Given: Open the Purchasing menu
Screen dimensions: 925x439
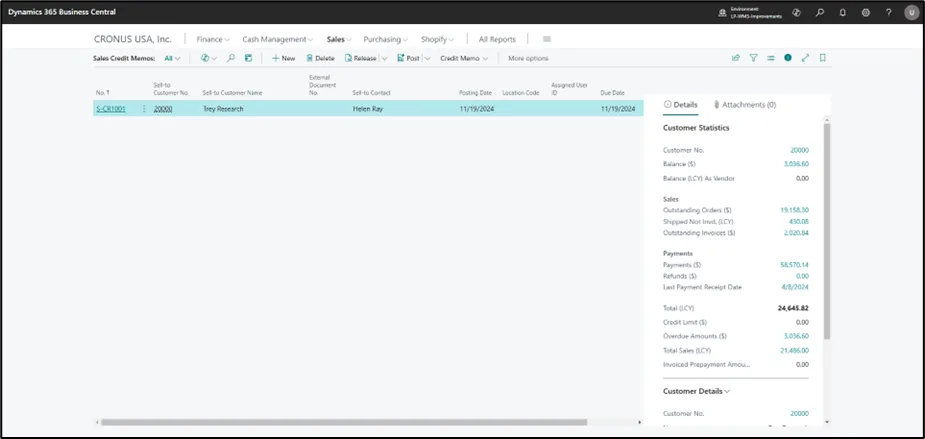Looking at the screenshot, I should pyautogui.click(x=386, y=39).
